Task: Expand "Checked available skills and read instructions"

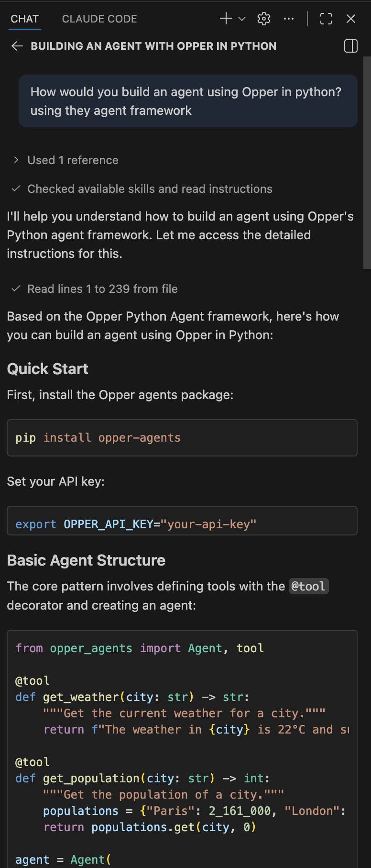Action: (x=150, y=189)
